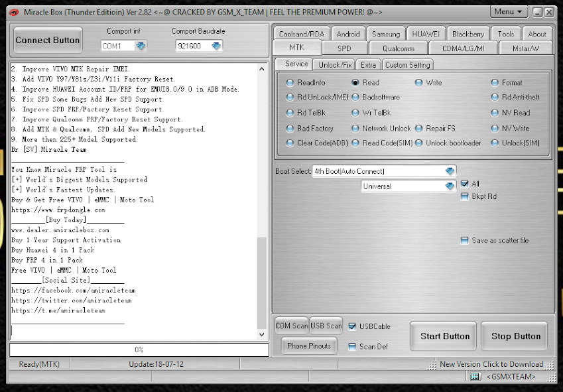Open the Mstar/W tab

tap(526, 48)
